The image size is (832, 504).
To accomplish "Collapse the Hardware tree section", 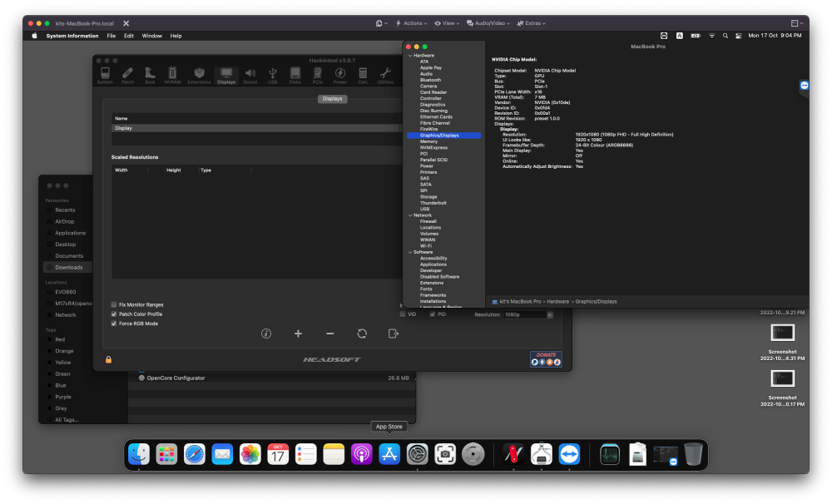I will [x=410, y=56].
